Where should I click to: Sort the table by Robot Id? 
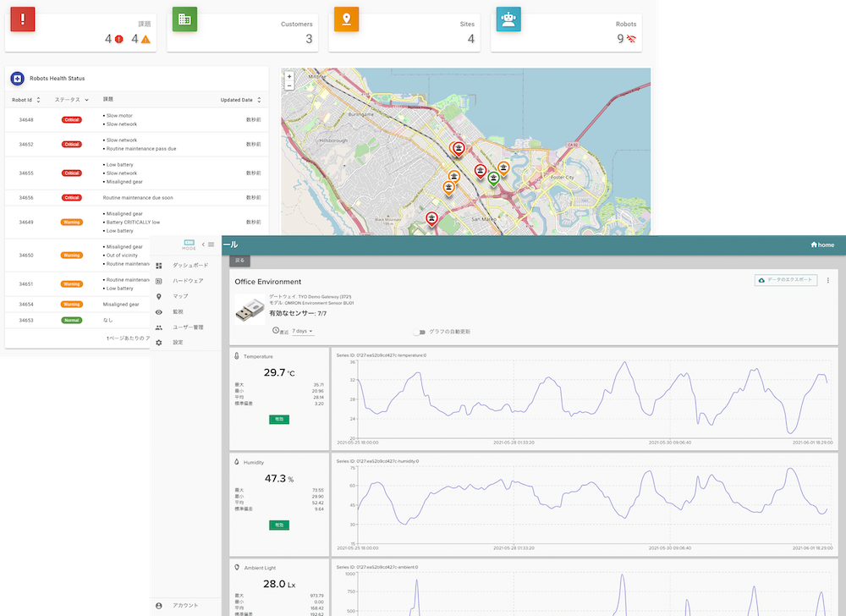click(x=26, y=100)
